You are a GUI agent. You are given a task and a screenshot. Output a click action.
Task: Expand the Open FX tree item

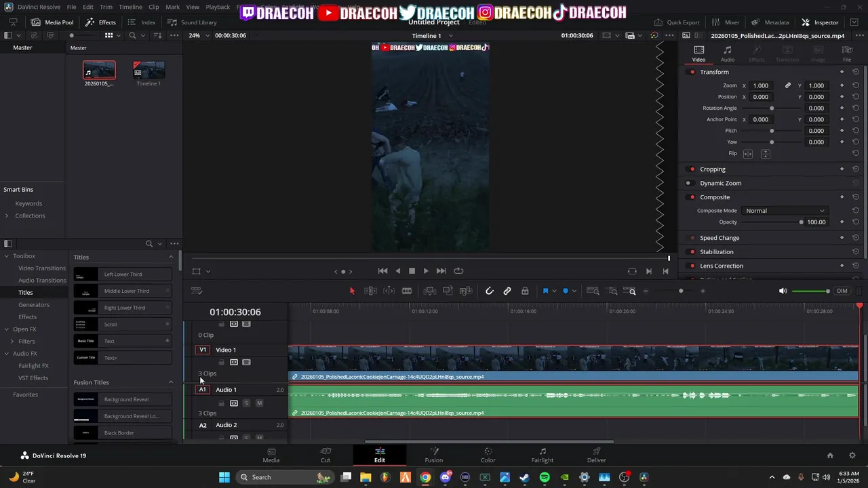pos(7,329)
